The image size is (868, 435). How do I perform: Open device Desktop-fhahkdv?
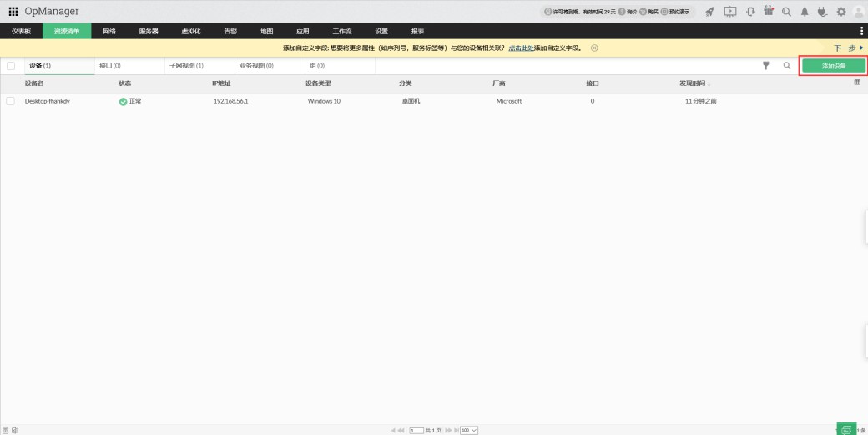[x=47, y=101]
